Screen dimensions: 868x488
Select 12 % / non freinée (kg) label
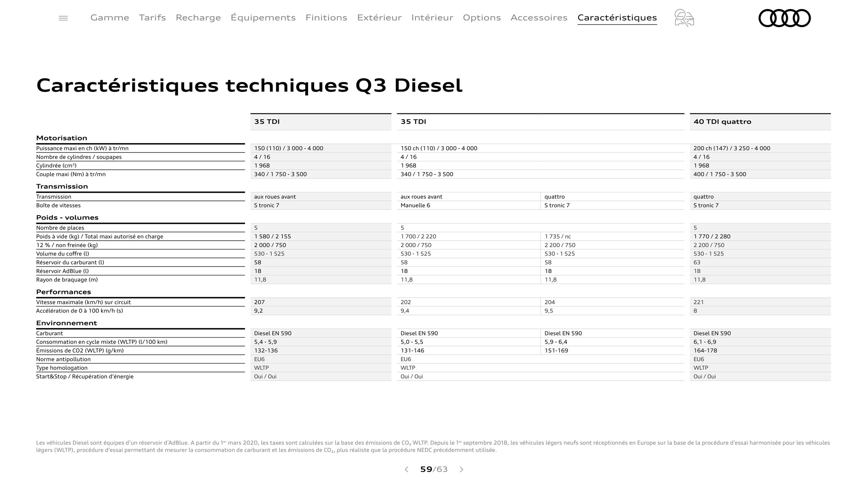coord(67,245)
